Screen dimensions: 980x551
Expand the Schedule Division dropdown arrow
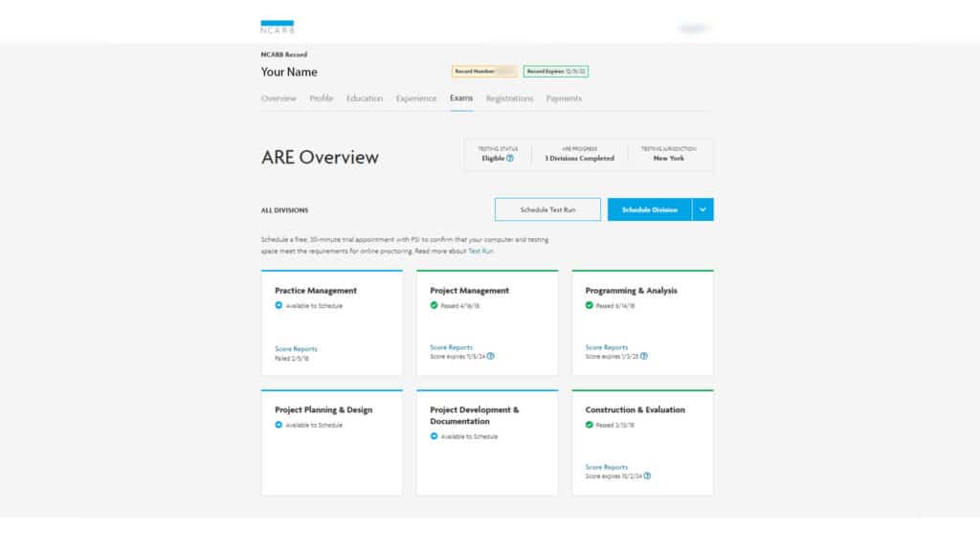tap(702, 209)
